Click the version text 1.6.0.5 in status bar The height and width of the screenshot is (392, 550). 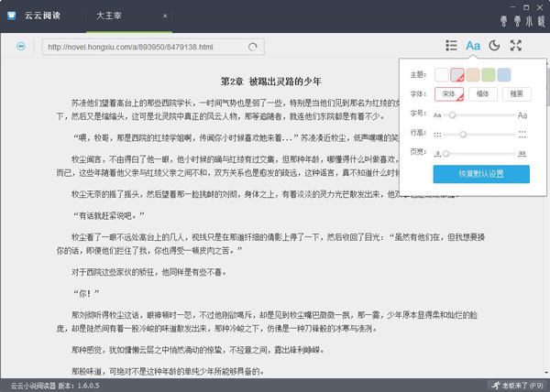(x=88, y=386)
